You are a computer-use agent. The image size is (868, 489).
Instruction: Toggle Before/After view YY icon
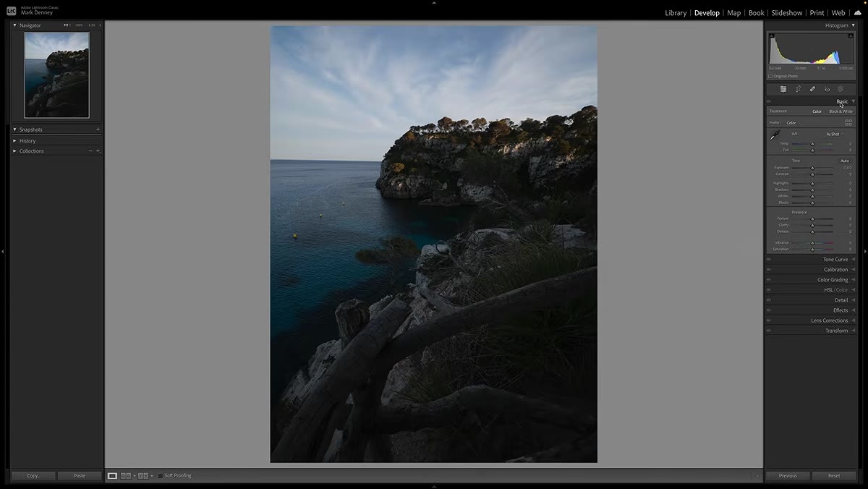[x=143, y=476]
